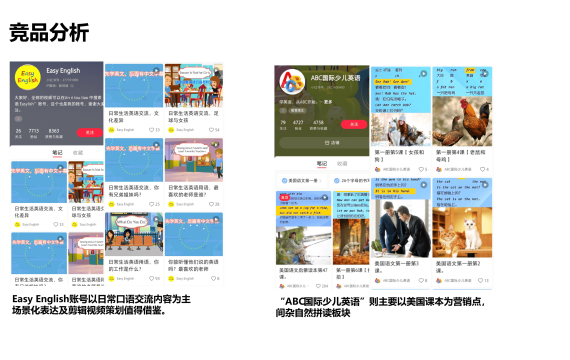570x360 pixels.
Task: Play the husky girl lesson video
Action: pyautogui.click(x=424, y=74)
